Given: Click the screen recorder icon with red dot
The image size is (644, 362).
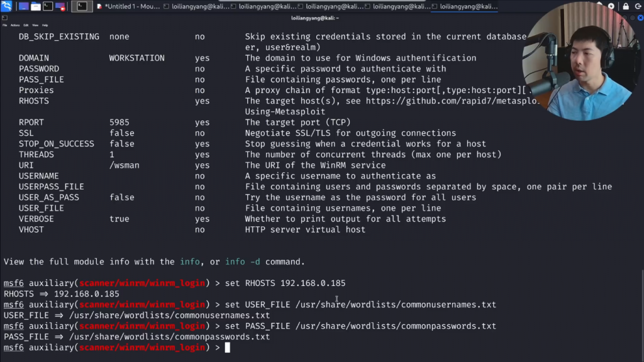Looking at the screenshot, I should 60,6.
